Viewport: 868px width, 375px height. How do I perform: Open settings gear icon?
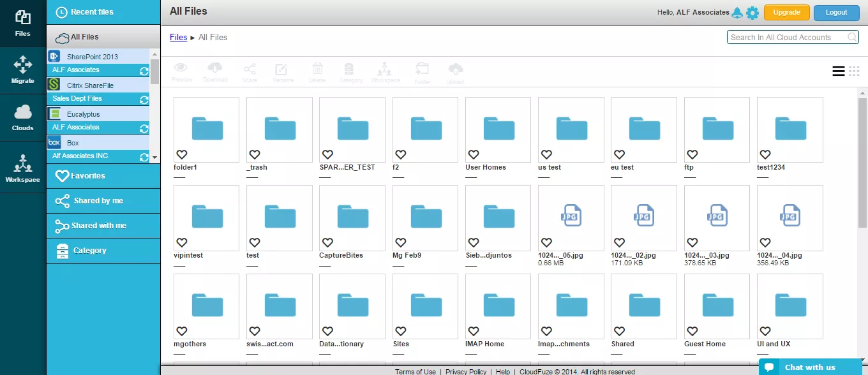click(x=752, y=12)
